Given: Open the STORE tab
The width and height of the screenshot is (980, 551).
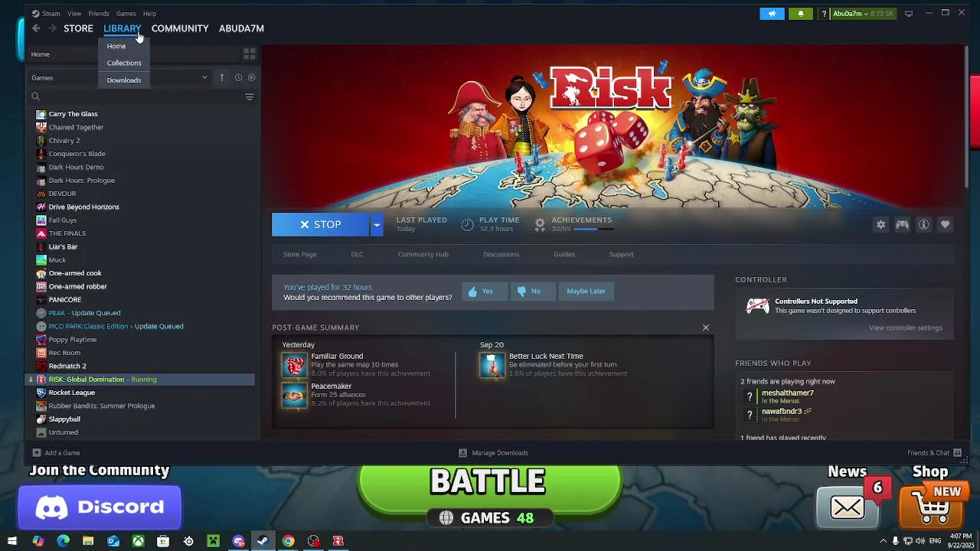Looking at the screenshot, I should coord(78,28).
